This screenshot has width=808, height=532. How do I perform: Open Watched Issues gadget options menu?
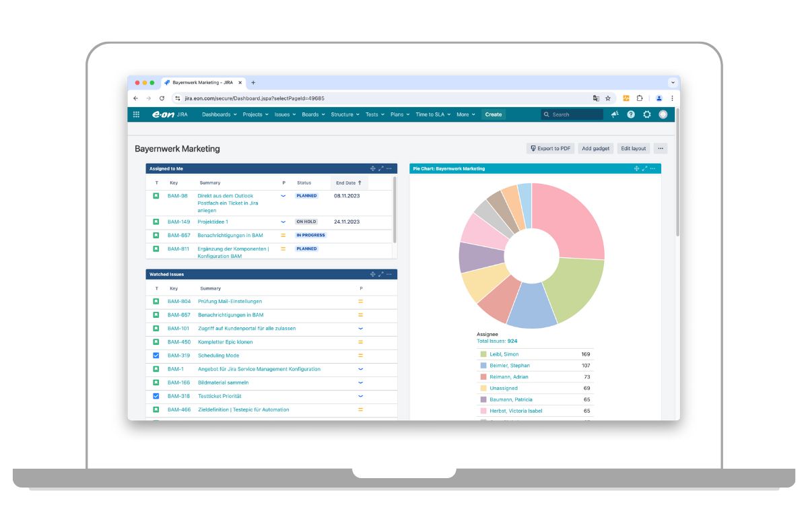(389, 274)
